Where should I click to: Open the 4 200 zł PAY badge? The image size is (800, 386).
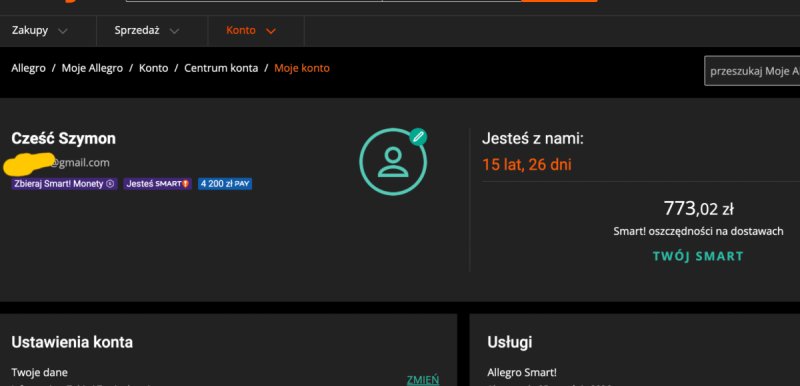[x=225, y=184]
